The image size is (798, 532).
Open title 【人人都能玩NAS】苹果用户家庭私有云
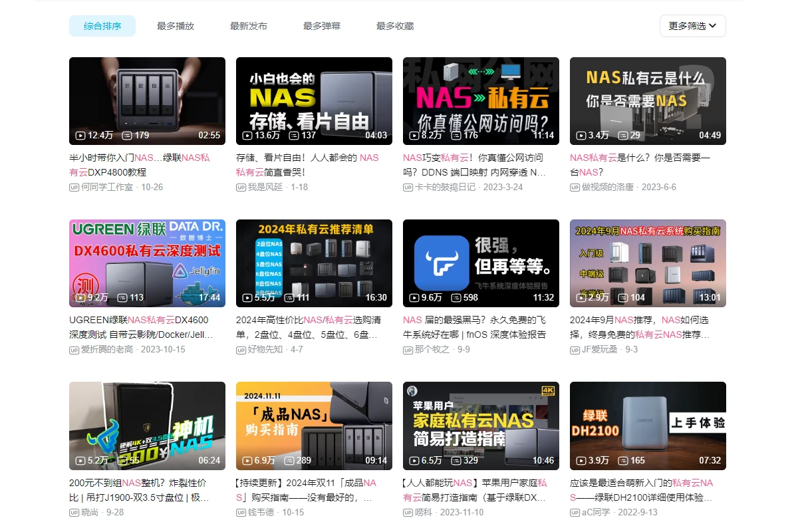tap(475, 489)
